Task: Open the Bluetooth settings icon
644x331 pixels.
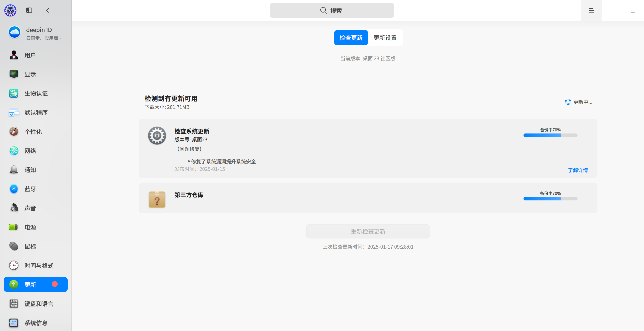Action: click(x=14, y=189)
